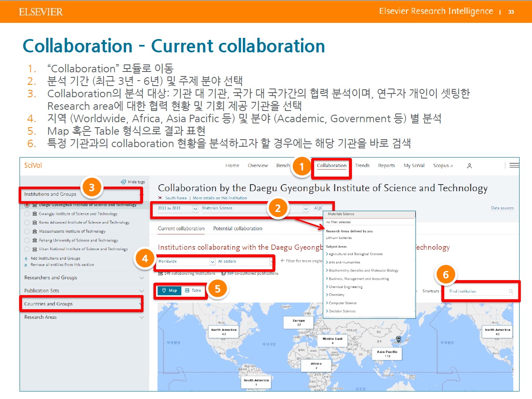
Task: Click the Hide tags tag icon
Action: click(123, 182)
